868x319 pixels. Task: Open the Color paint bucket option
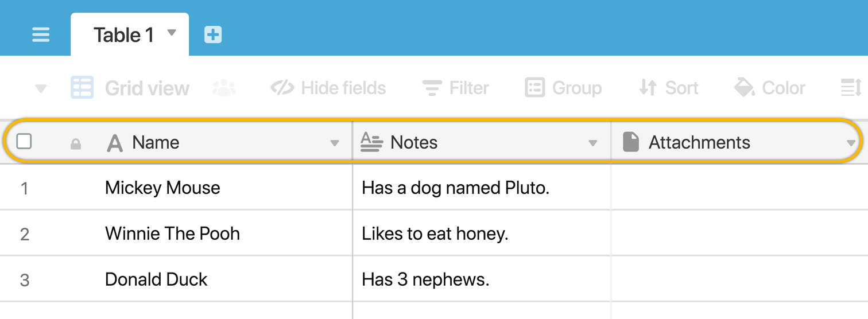770,88
